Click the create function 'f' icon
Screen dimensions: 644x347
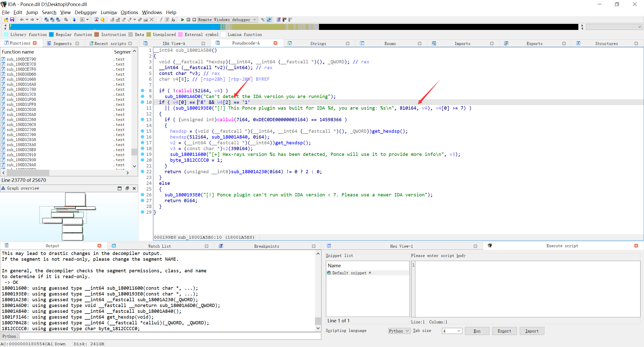pyautogui.click(x=161, y=19)
